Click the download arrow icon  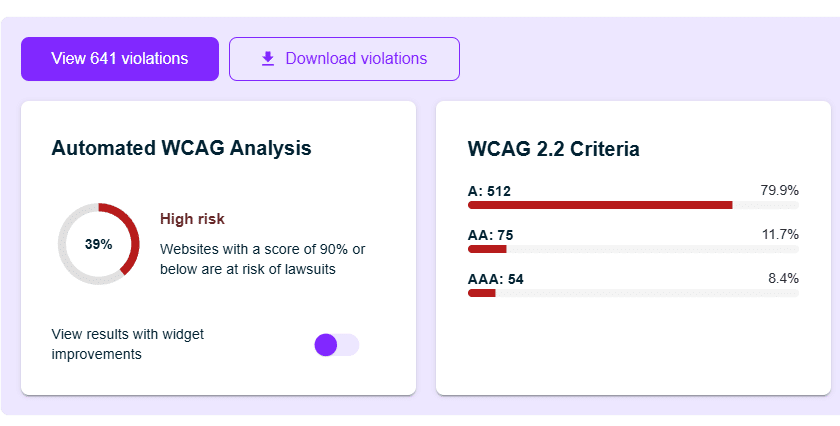click(x=267, y=59)
